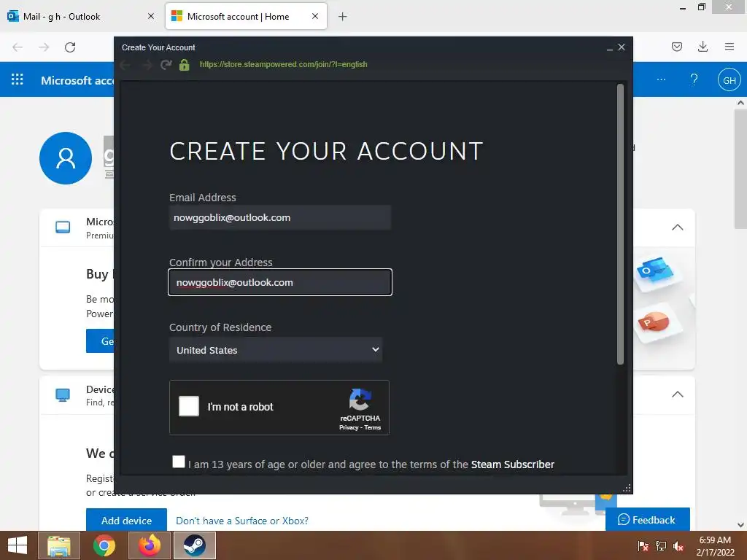Image resolution: width=747 pixels, height=560 pixels.
Task: Reload the Steam Create Your Account page
Action: 166,65
